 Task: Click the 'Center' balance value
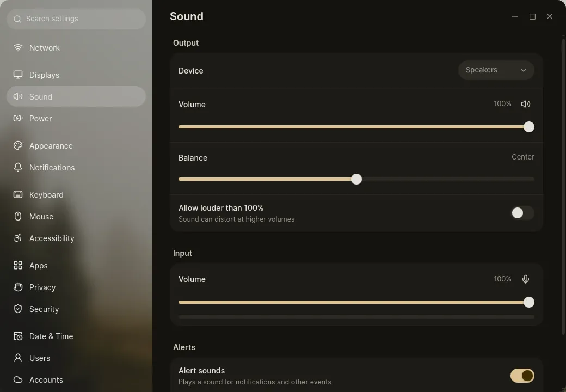click(522, 157)
